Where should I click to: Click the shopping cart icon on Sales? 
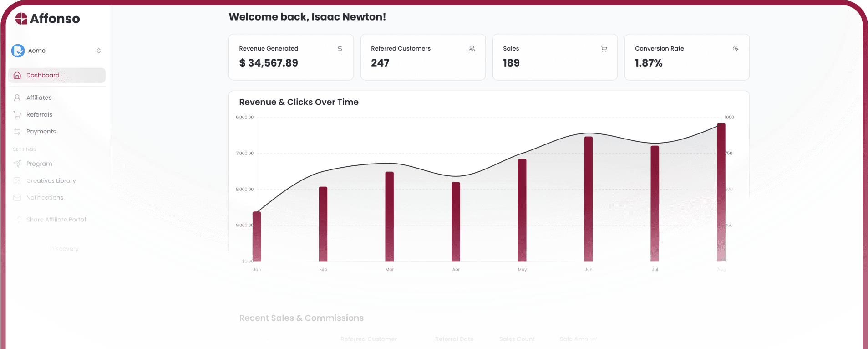point(604,49)
